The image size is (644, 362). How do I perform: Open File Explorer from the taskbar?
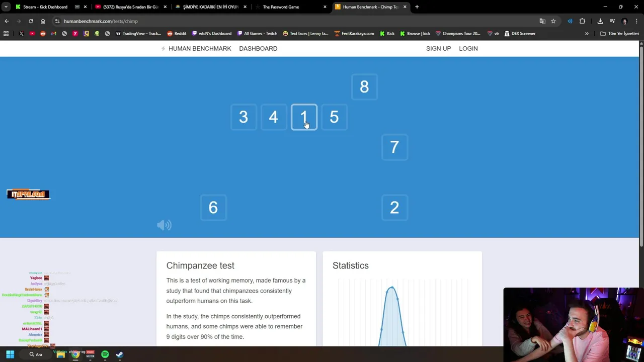coord(60,354)
